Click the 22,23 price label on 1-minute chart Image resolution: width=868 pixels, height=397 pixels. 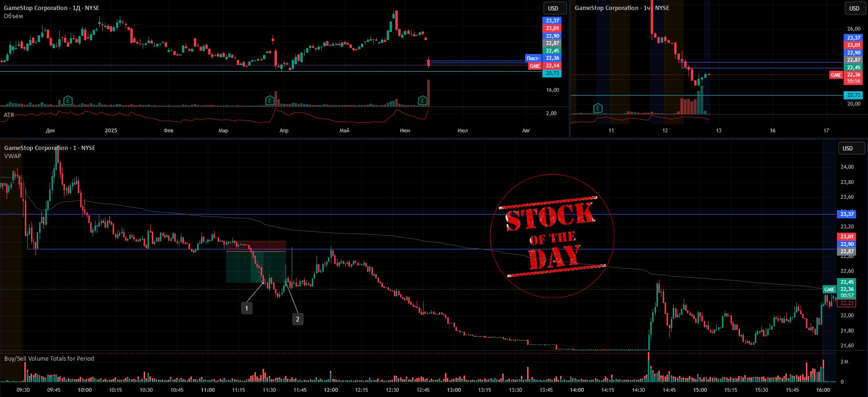pos(847,303)
